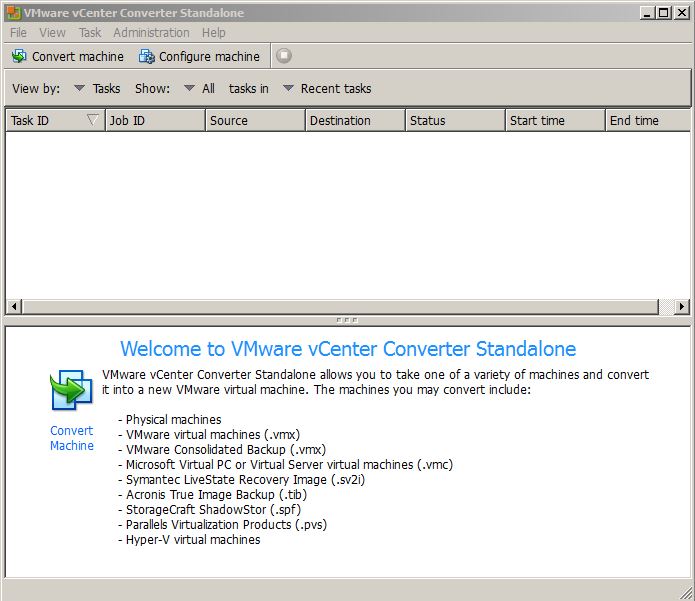This screenshot has height=601, width=695.
Task: Open the Help menu
Action: [214, 33]
